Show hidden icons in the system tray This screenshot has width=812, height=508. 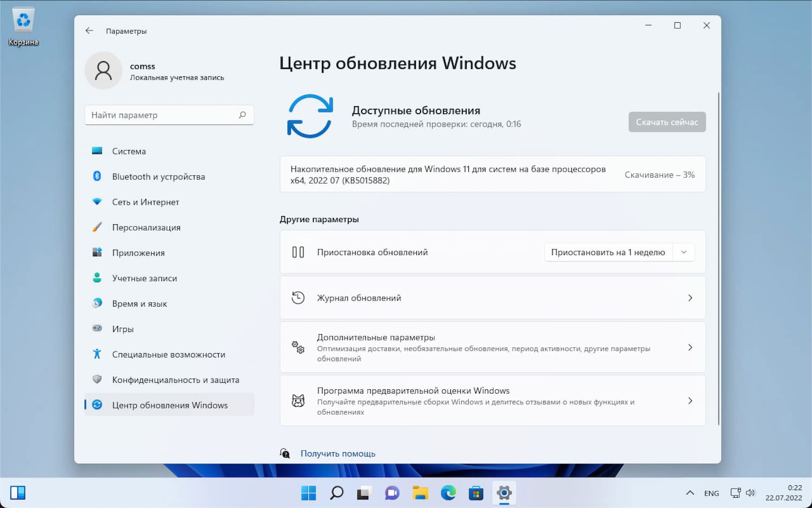[690, 493]
